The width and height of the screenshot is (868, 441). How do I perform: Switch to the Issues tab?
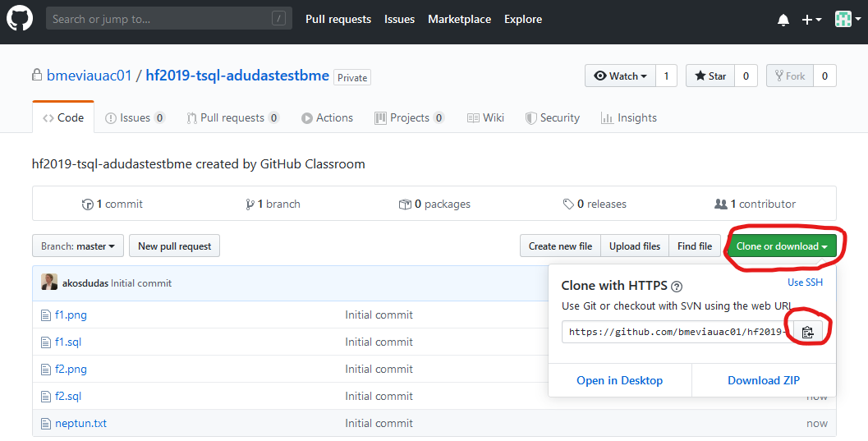135,118
